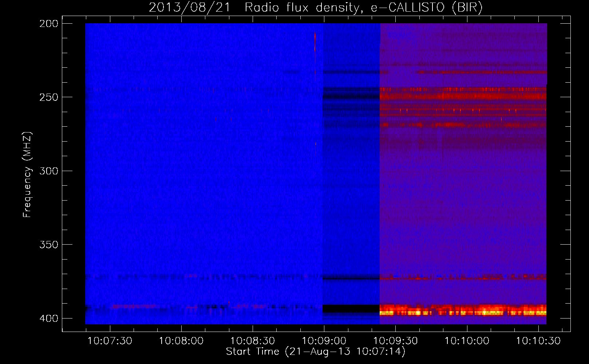Click the 10:10:00 time tick label
The height and width of the screenshot is (364, 589).
point(467,341)
